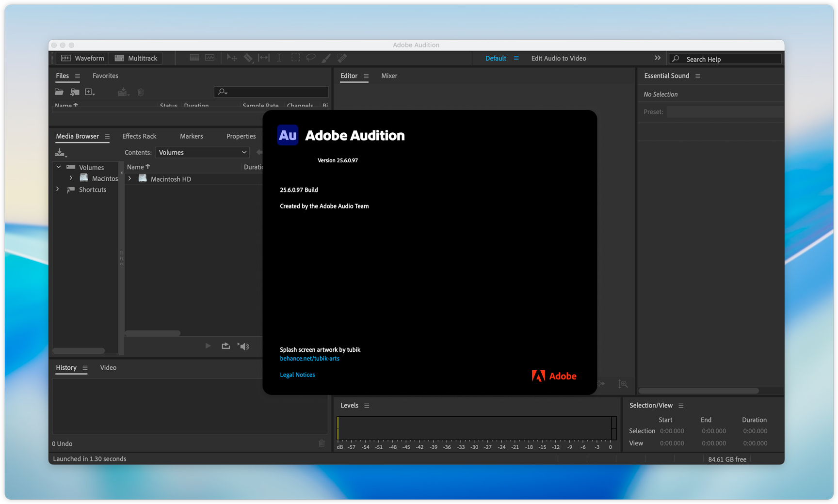This screenshot has height=504, width=838.
Task: Select the Time Selection tool
Action: [x=279, y=58]
